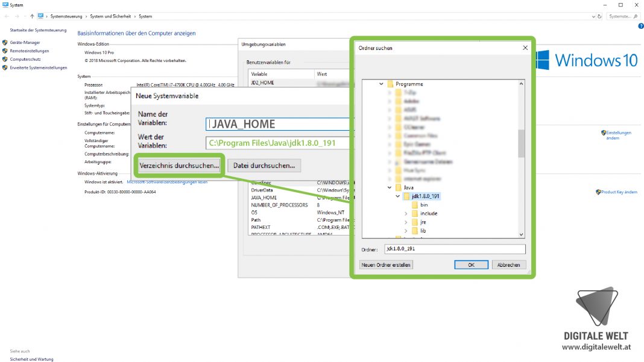Click the Computerschutz shield icon
Screen dimensions: 644x362
[5, 60]
